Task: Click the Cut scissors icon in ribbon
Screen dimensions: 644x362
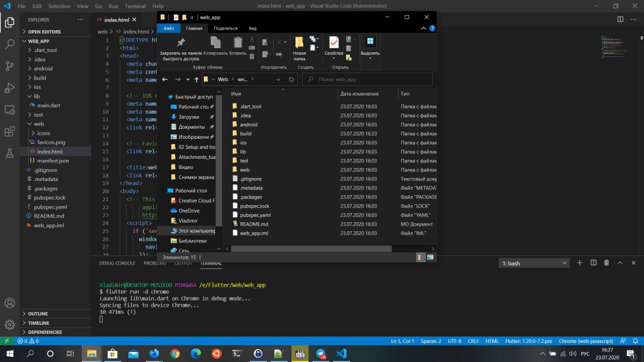Action: (x=252, y=39)
